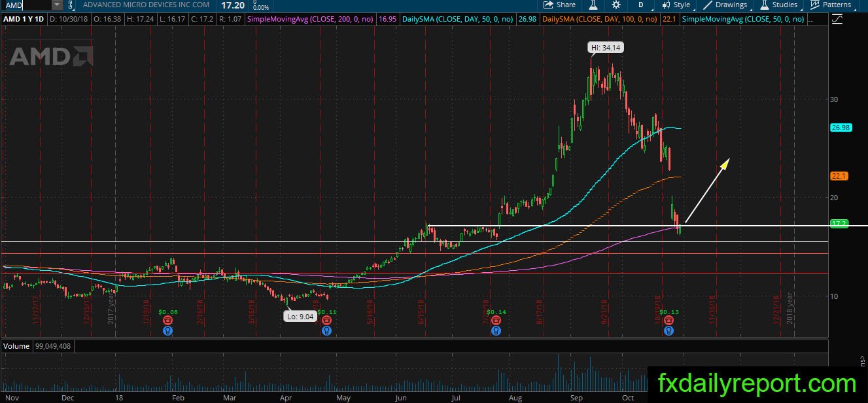
Task: Click the Share button
Action: [559, 5]
